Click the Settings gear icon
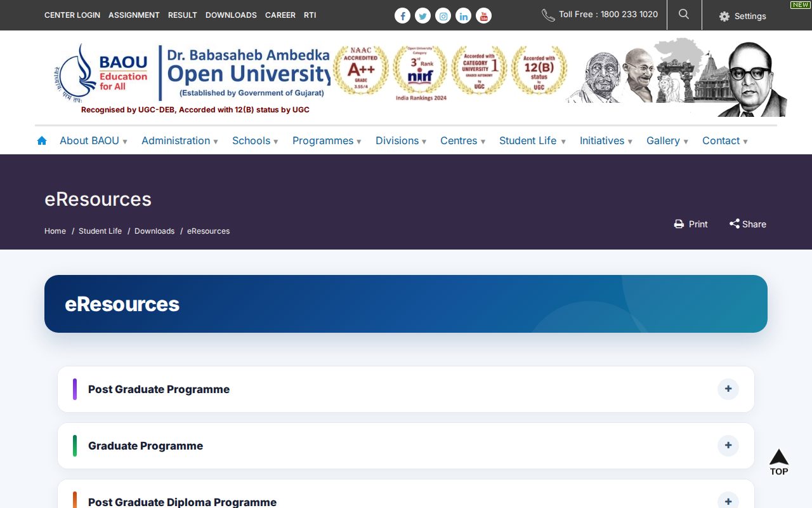 (724, 17)
